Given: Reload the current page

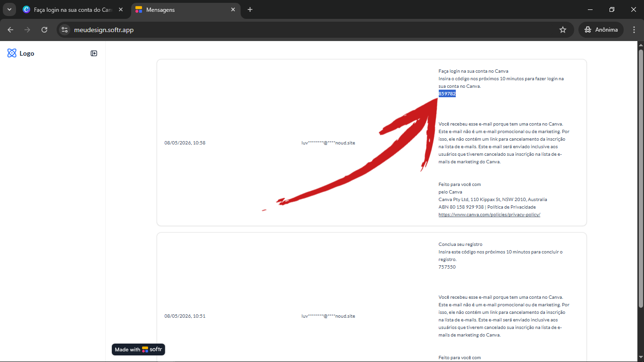Looking at the screenshot, I should click(44, 30).
